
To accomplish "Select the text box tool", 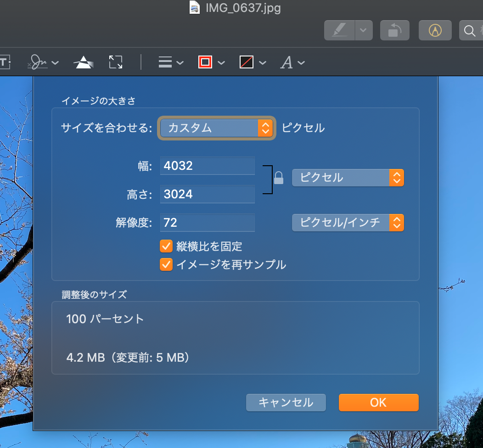I will pyautogui.click(x=5, y=62).
